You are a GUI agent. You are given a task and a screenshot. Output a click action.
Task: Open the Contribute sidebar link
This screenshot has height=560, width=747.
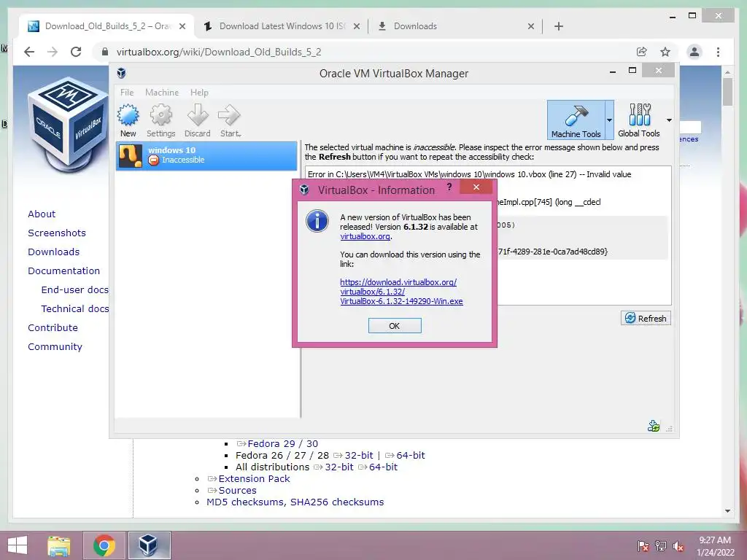pos(53,328)
